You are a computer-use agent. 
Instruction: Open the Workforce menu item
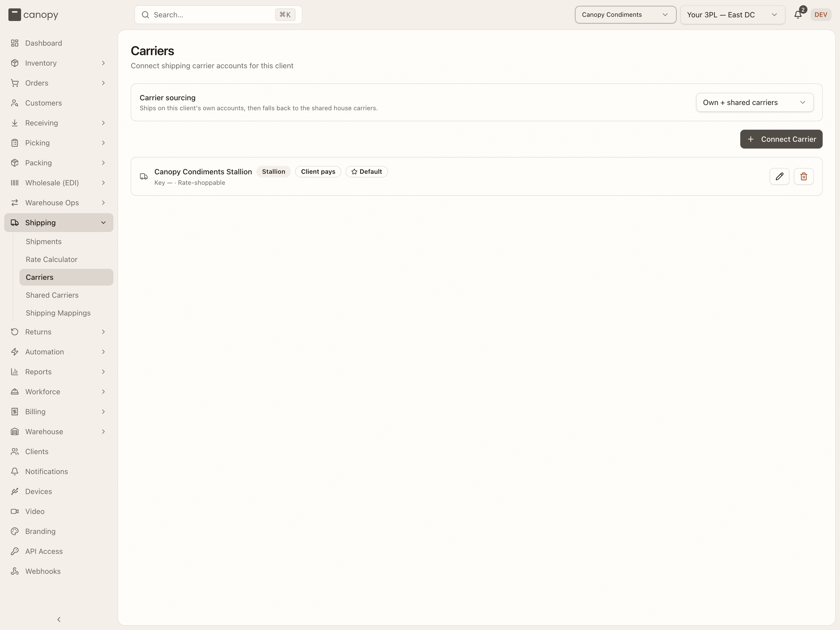point(59,392)
